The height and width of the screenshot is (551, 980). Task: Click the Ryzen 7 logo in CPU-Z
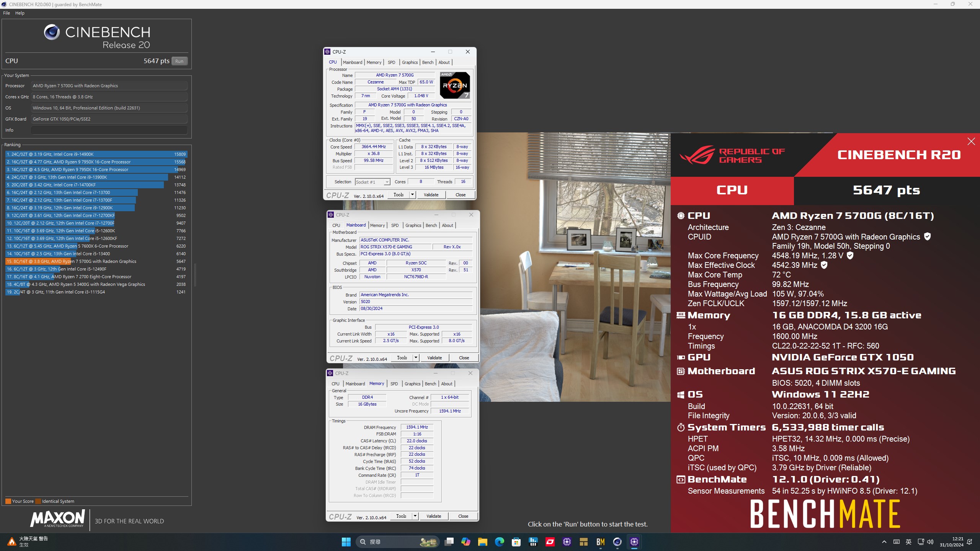pos(455,85)
